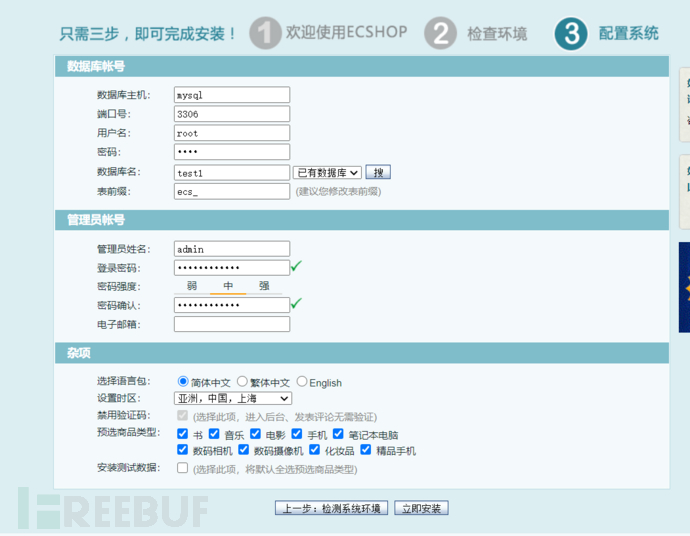Click the 检查环境 step label

pos(497,34)
